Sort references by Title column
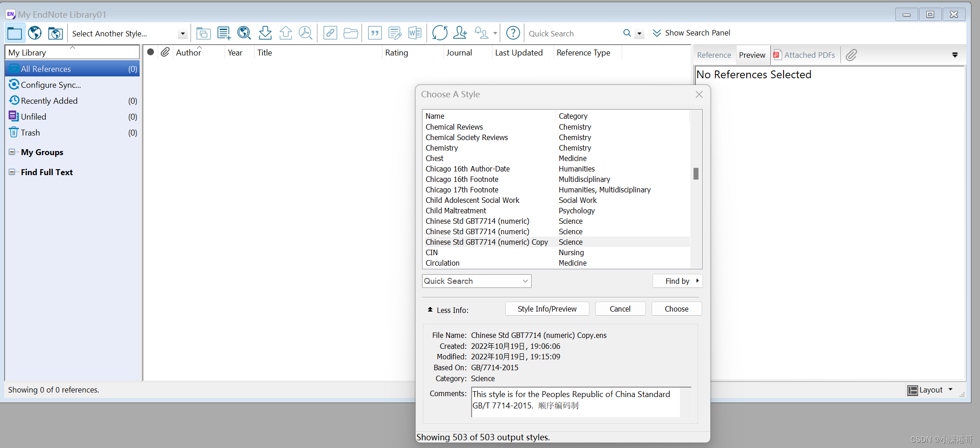 tap(318, 52)
